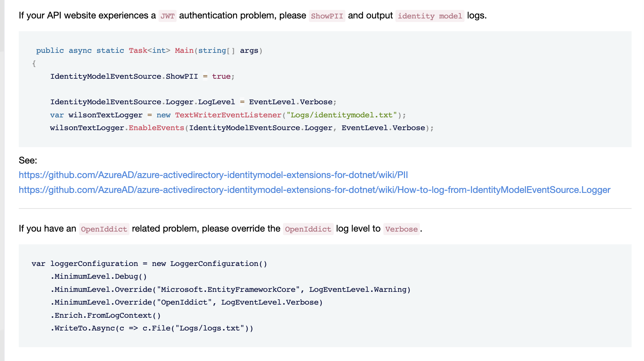644x361 pixels.
Task: Click the "Logs/logs.txt" string in code
Action: coord(210,328)
